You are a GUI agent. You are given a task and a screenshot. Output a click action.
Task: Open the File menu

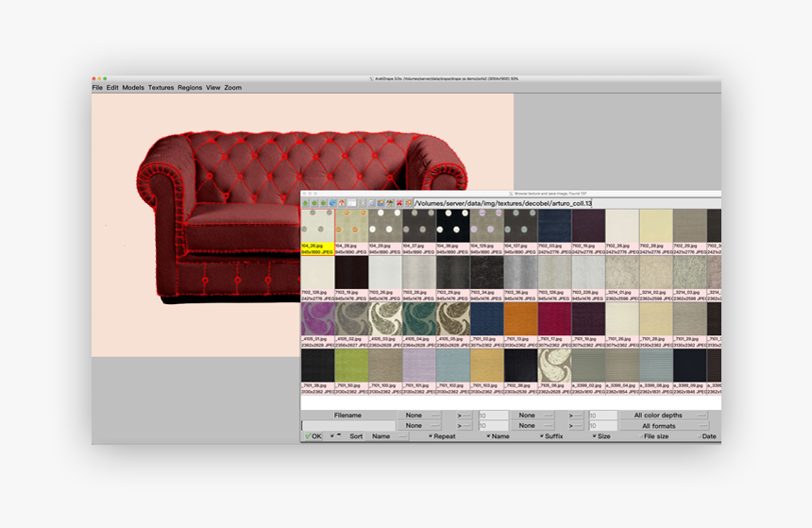click(97, 88)
